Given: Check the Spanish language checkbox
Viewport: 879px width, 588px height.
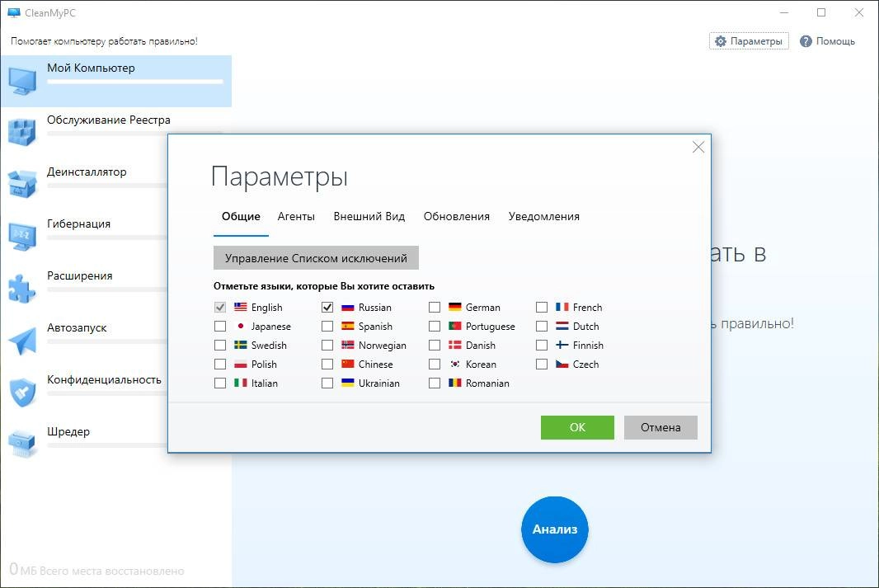Looking at the screenshot, I should (x=327, y=327).
